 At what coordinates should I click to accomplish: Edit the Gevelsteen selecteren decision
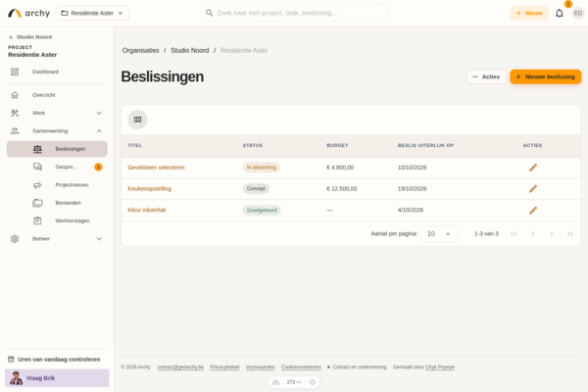533,168
